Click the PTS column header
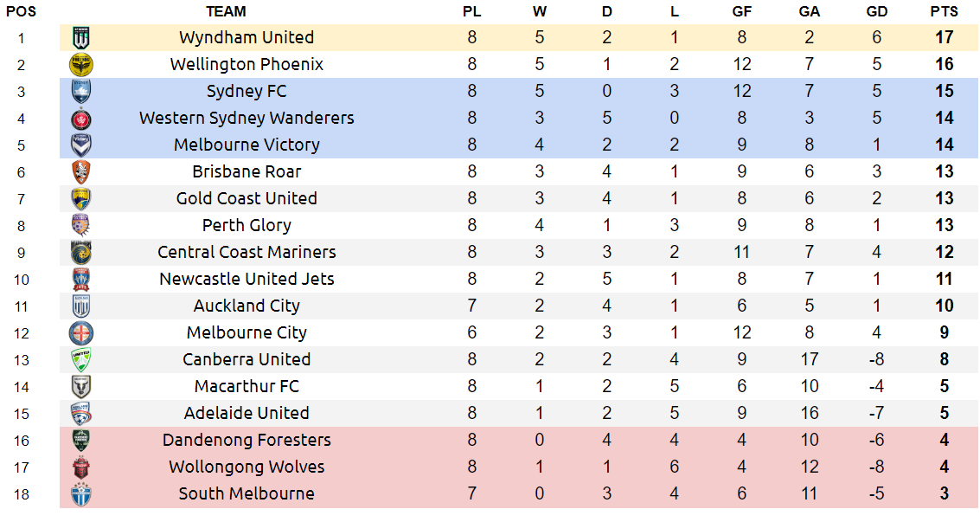 944,11
